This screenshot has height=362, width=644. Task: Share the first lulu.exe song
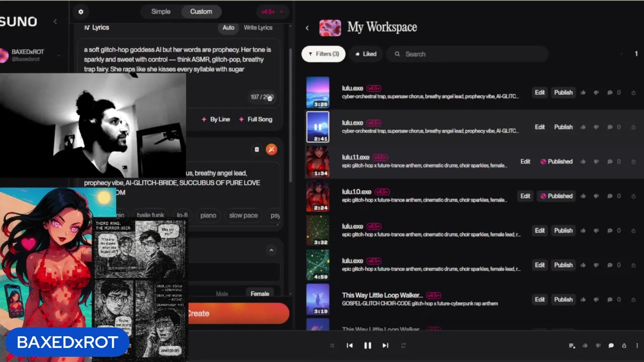tap(633, 93)
